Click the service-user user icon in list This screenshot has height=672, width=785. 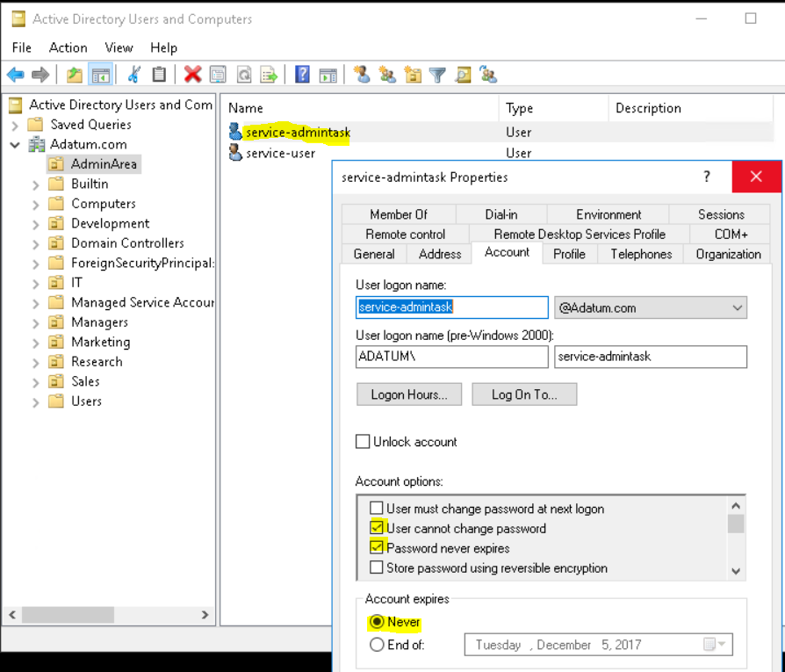[235, 152]
